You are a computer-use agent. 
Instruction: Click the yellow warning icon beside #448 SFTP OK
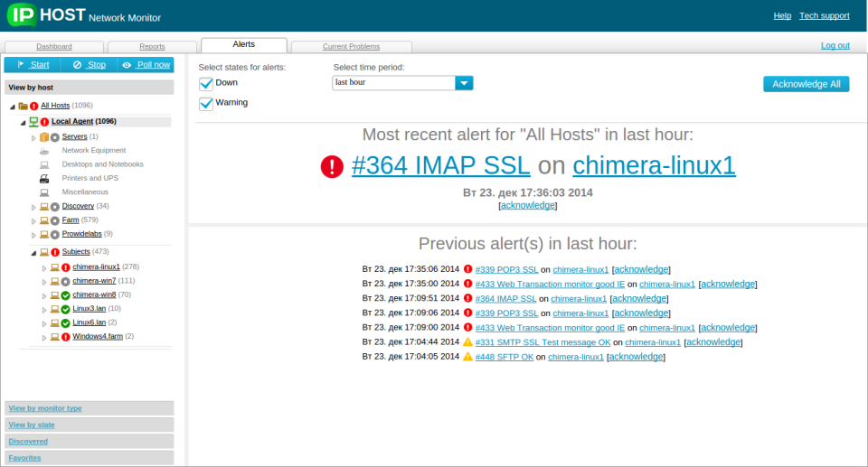point(467,356)
